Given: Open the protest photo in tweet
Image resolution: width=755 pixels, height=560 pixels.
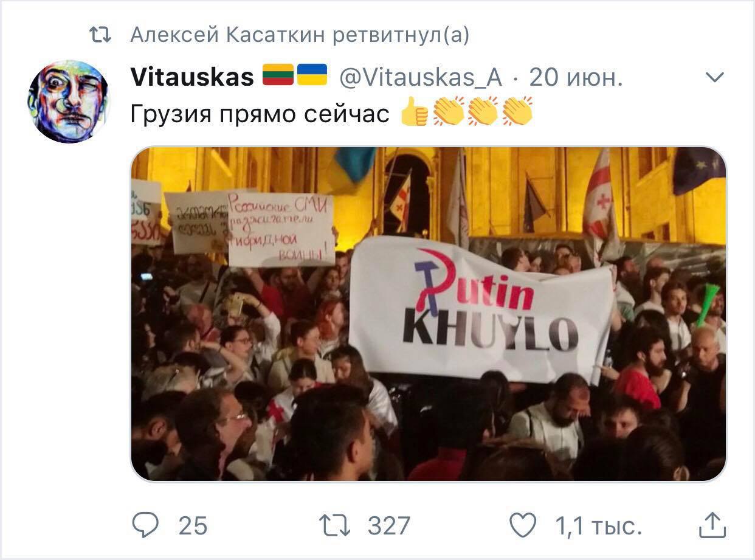Looking at the screenshot, I should [x=429, y=314].
